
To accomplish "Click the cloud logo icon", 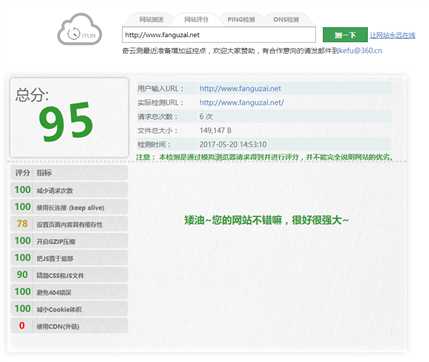I will (80, 29).
